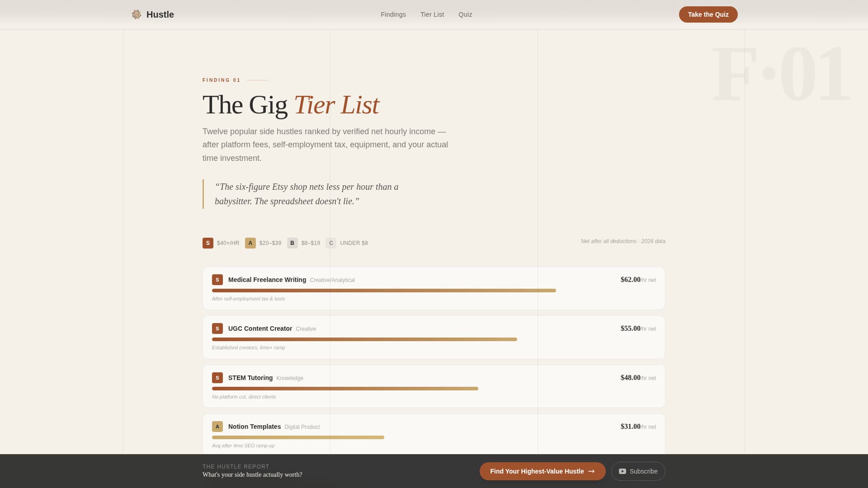This screenshot has height=488, width=868.
Task: Switch to the Quiz section
Action: pyautogui.click(x=465, y=14)
